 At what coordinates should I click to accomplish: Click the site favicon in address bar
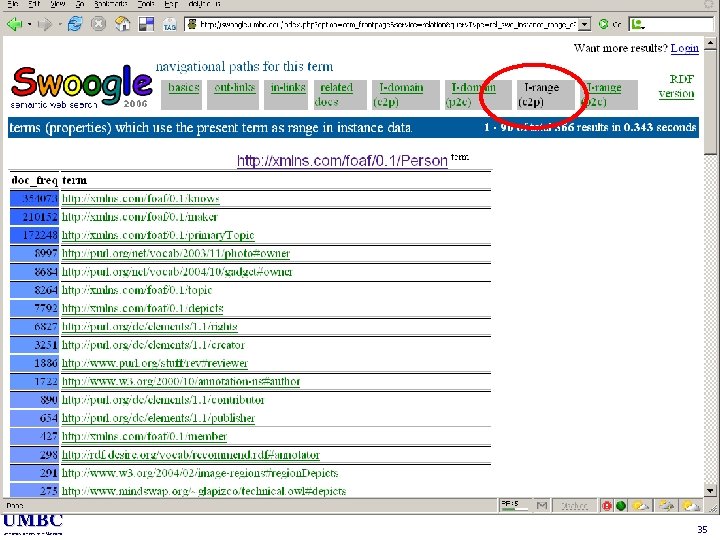pyautogui.click(x=192, y=24)
